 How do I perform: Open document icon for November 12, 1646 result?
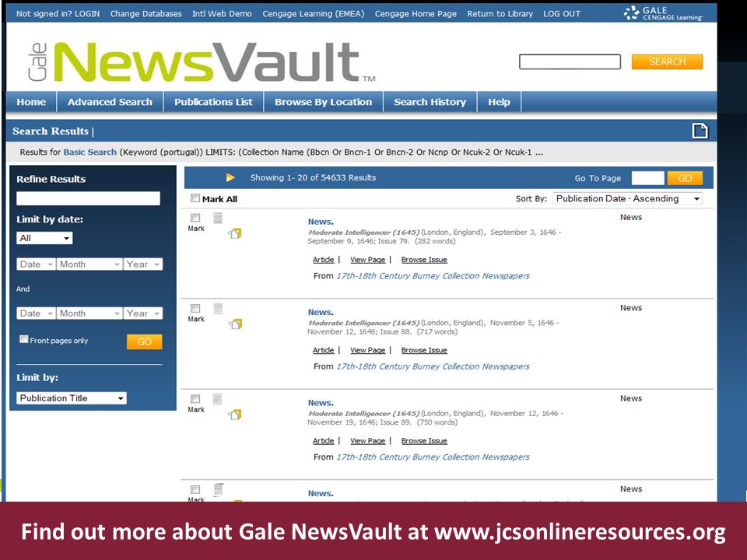218,399
